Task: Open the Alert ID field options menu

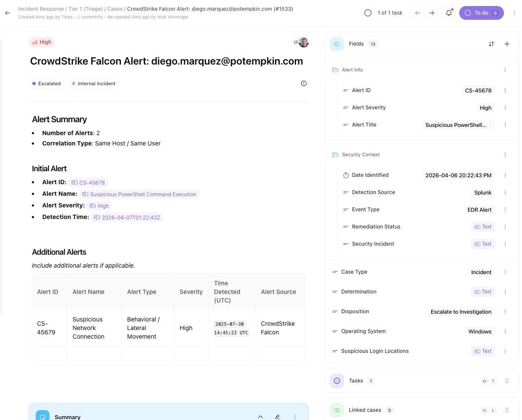Action: (505, 90)
